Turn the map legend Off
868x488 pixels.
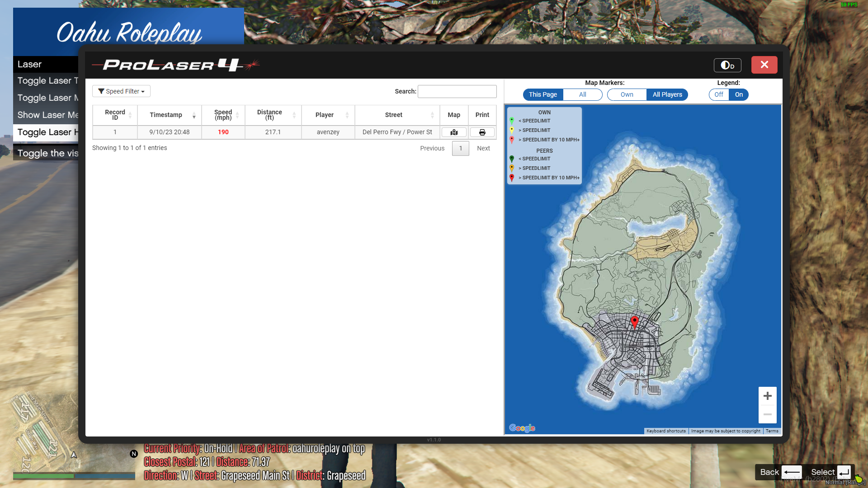[x=719, y=94]
